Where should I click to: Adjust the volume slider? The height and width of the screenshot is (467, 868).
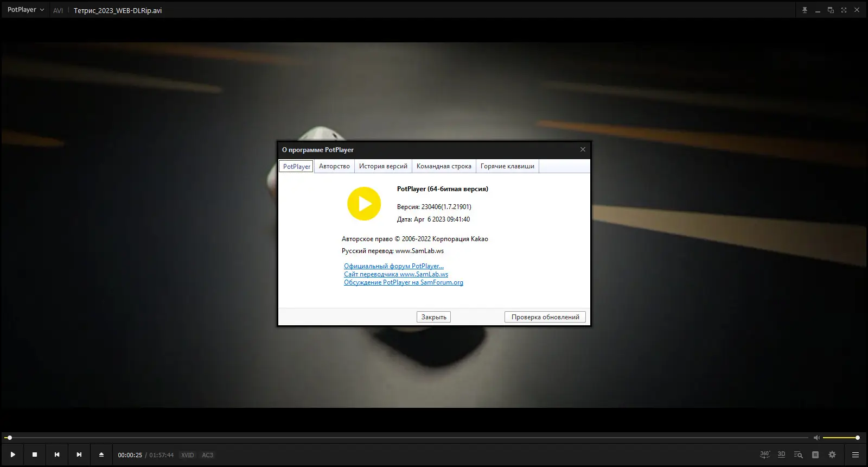point(841,438)
